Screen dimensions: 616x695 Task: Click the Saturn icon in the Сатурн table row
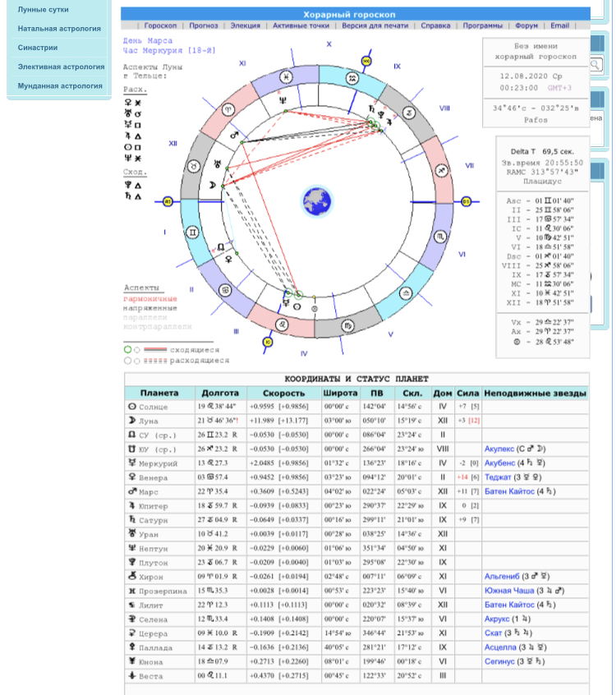tap(132, 519)
